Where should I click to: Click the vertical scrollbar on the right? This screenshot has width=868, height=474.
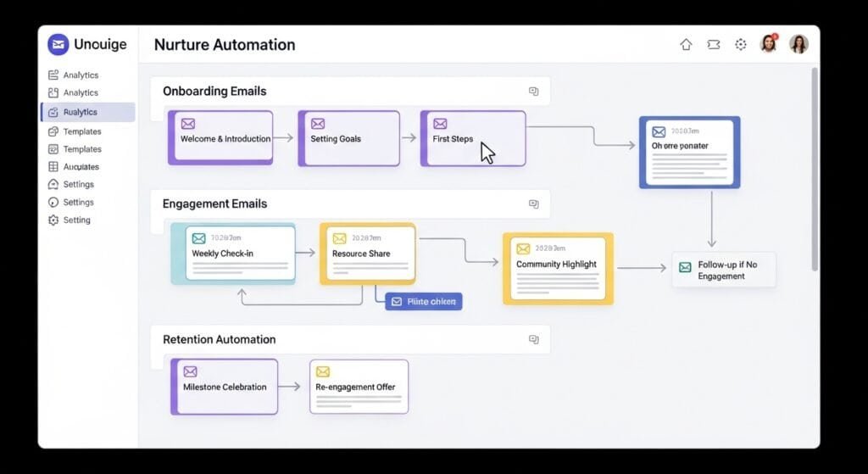pyautogui.click(x=815, y=169)
